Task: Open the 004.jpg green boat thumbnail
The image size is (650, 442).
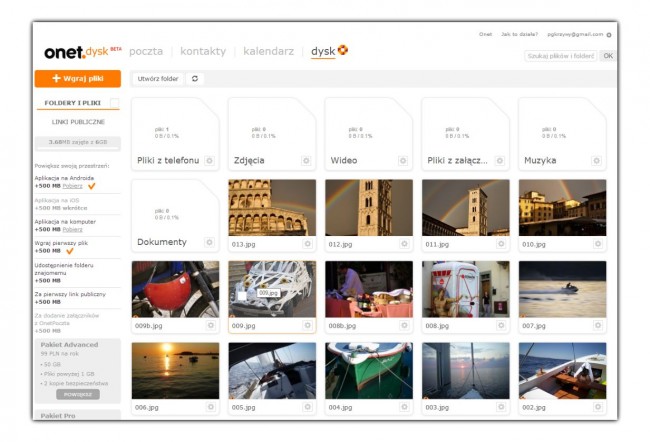Action: 369,371
